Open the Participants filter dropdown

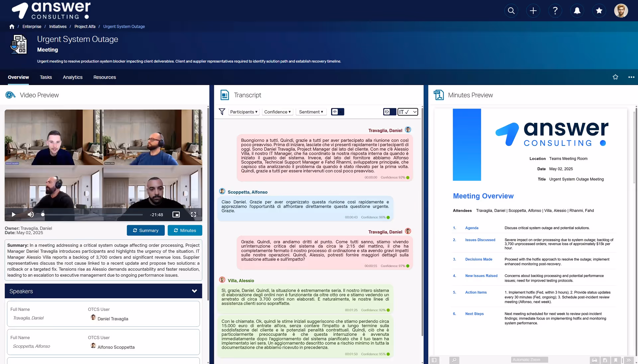click(243, 112)
